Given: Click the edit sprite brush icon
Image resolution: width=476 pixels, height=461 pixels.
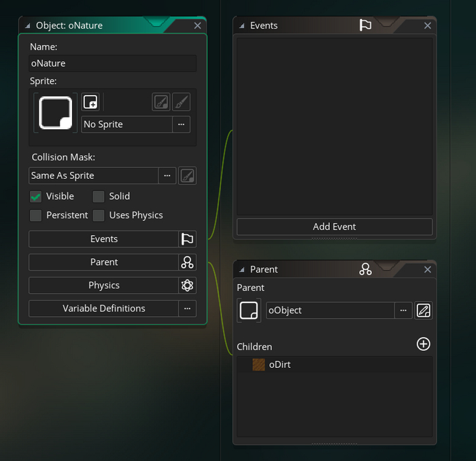Looking at the screenshot, I should point(161,102).
